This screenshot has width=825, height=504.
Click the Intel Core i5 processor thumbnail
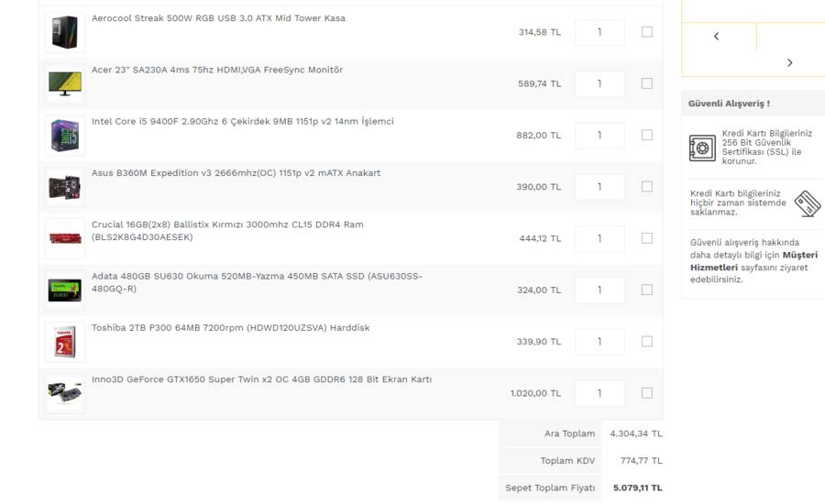pos(64,135)
